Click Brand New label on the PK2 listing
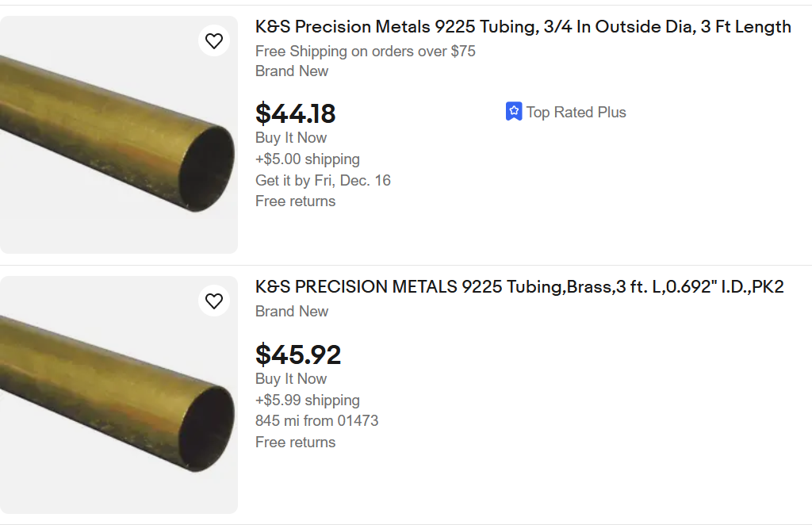The image size is (812, 525). coord(292,312)
